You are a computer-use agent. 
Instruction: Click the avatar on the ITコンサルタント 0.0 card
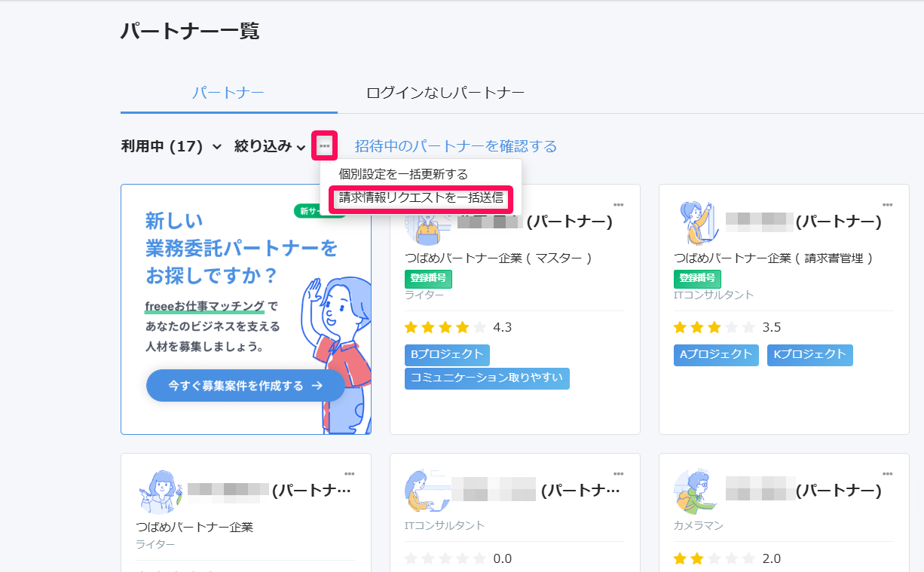click(x=427, y=491)
